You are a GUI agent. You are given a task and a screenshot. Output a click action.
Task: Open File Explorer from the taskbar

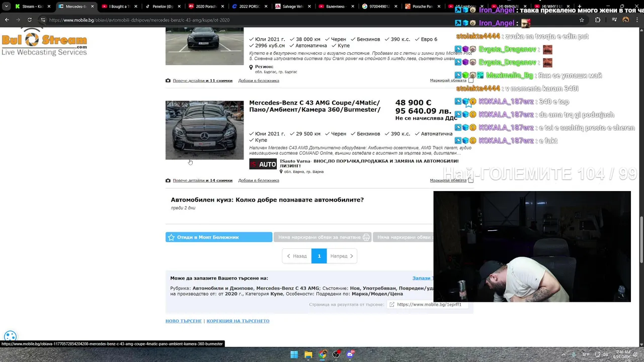[308, 354]
